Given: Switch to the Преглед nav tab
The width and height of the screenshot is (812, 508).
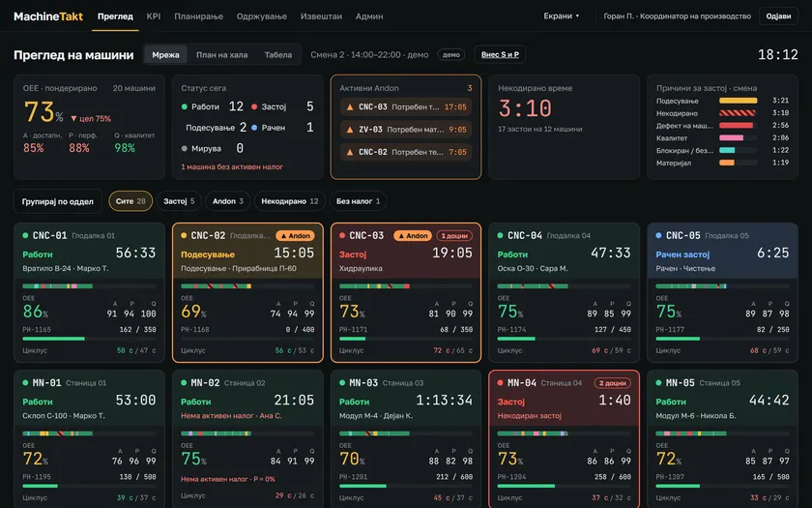Looking at the screenshot, I should click(x=115, y=16).
